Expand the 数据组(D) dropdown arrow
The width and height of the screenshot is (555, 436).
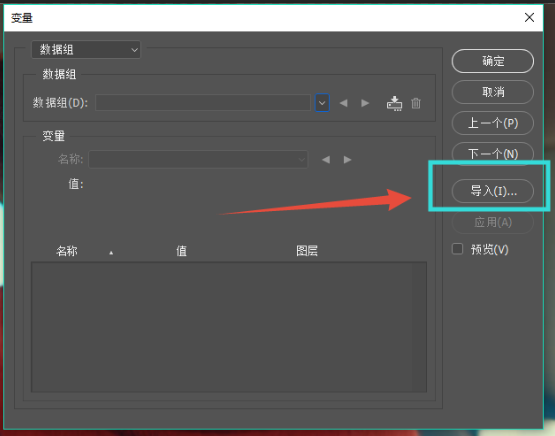click(x=322, y=103)
